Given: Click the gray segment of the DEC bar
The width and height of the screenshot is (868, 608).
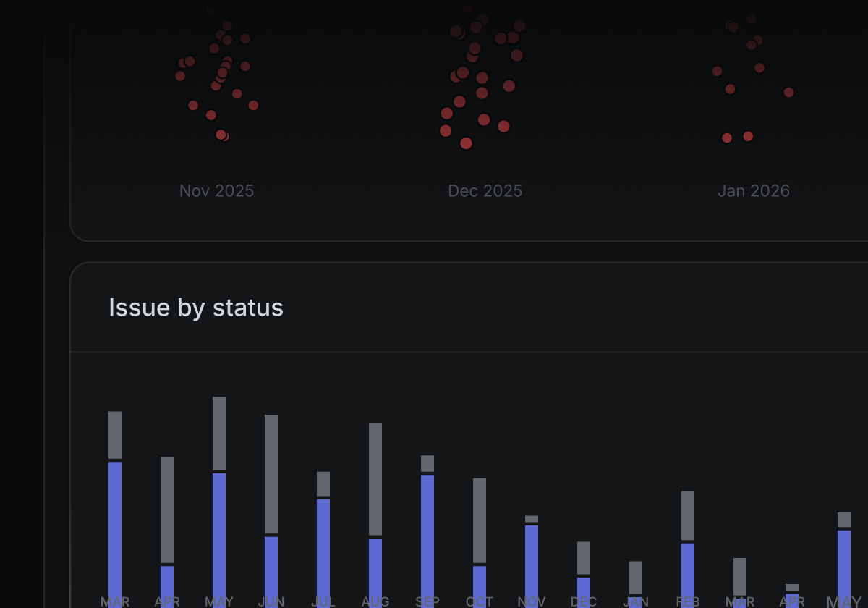Looking at the screenshot, I should [584, 557].
